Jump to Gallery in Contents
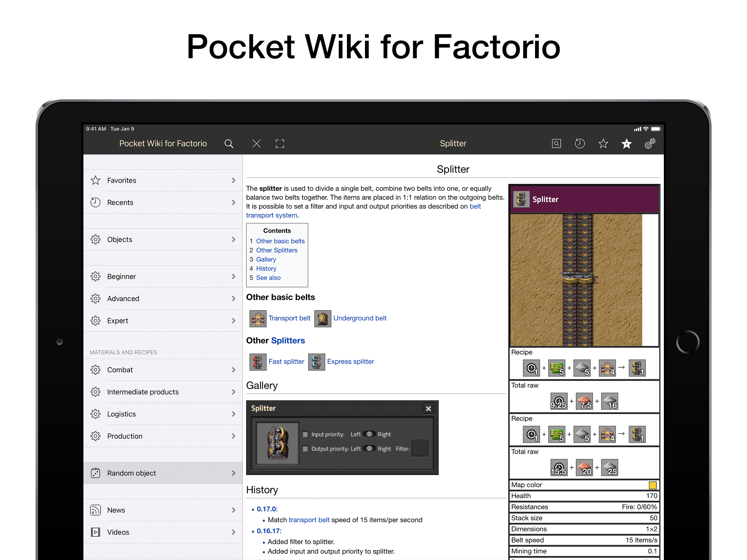Viewport: 747px width, 560px height. (x=266, y=259)
